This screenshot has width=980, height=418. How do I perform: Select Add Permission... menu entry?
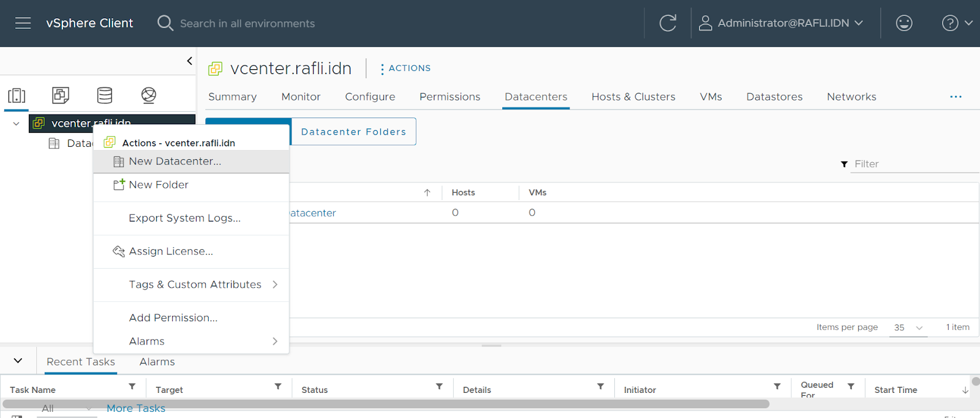[191, 318]
